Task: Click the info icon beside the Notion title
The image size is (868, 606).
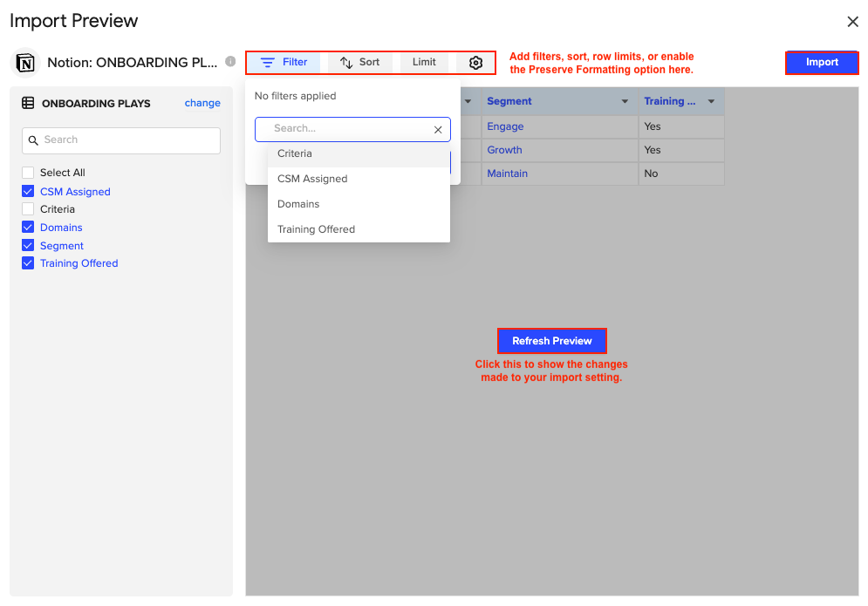Action: click(x=230, y=62)
